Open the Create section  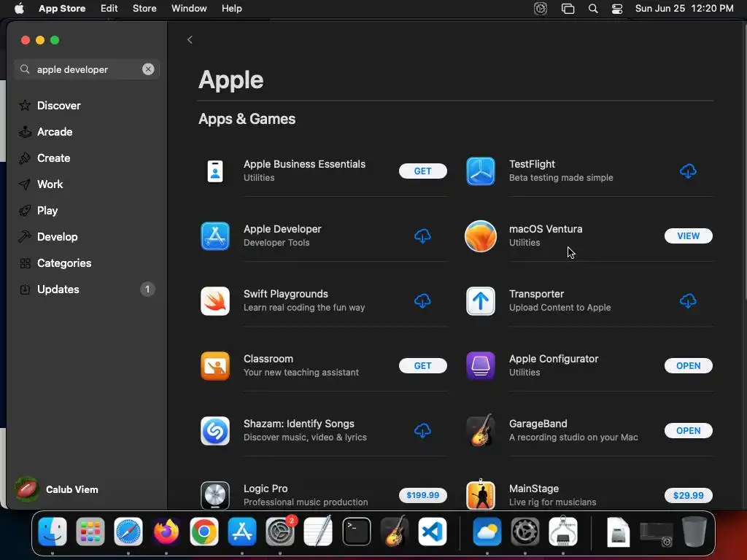86,157
